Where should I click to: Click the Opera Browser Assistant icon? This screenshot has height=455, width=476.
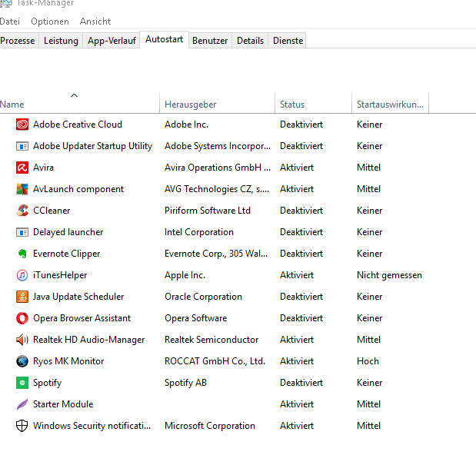[x=22, y=318]
